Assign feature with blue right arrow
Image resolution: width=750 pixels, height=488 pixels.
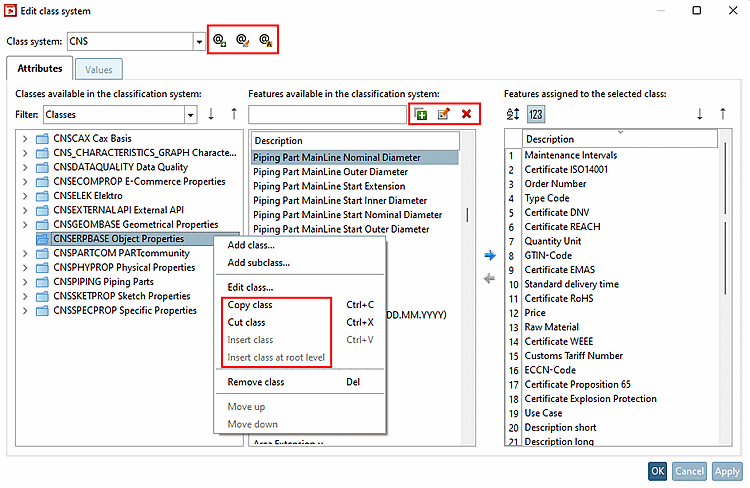pos(489,255)
